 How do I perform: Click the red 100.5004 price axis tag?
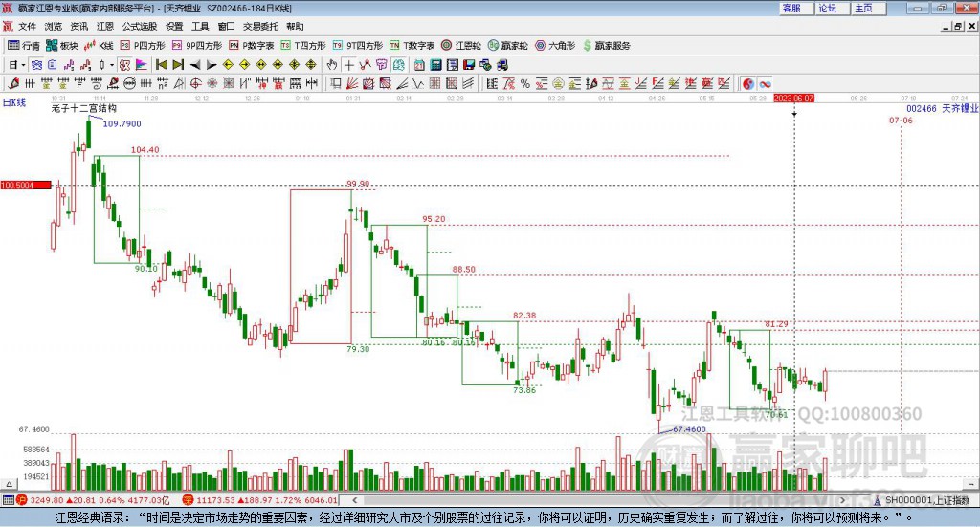coord(26,186)
